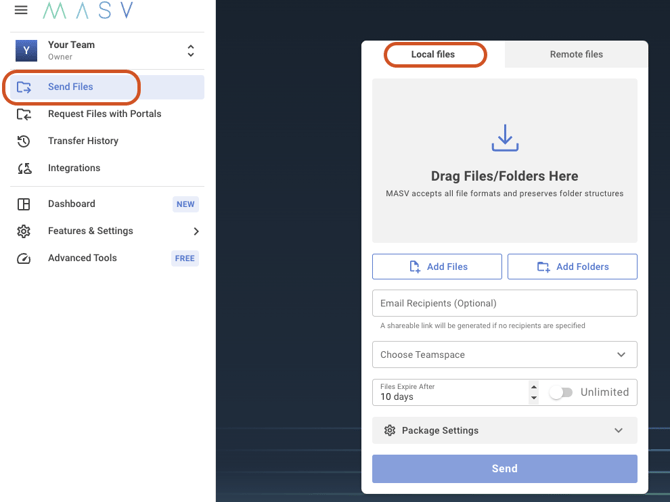Screen dimensions: 670x502
Task: Open Request Files with Portals
Action: [x=104, y=114]
